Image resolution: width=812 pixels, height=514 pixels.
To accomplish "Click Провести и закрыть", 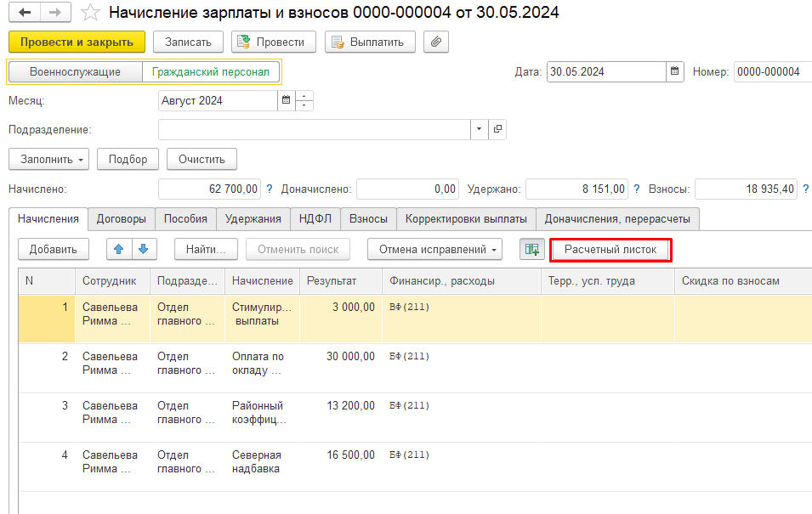I will (x=72, y=42).
